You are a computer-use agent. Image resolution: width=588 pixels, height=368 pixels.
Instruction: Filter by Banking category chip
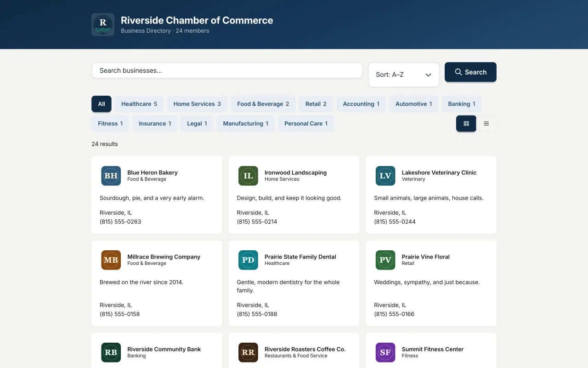click(x=462, y=104)
